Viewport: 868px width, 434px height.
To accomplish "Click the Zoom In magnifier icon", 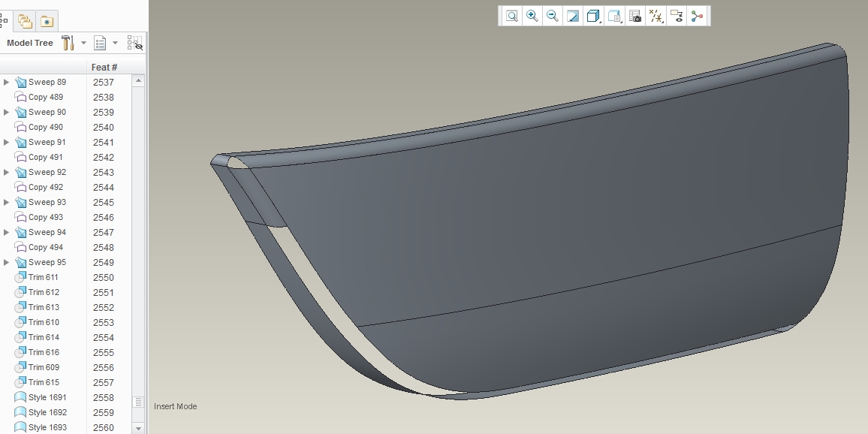I will 532,16.
